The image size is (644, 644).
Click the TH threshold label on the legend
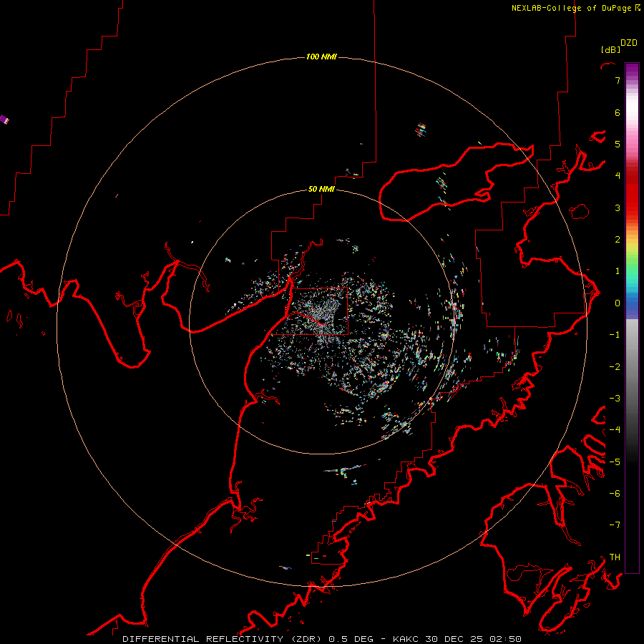(x=615, y=557)
